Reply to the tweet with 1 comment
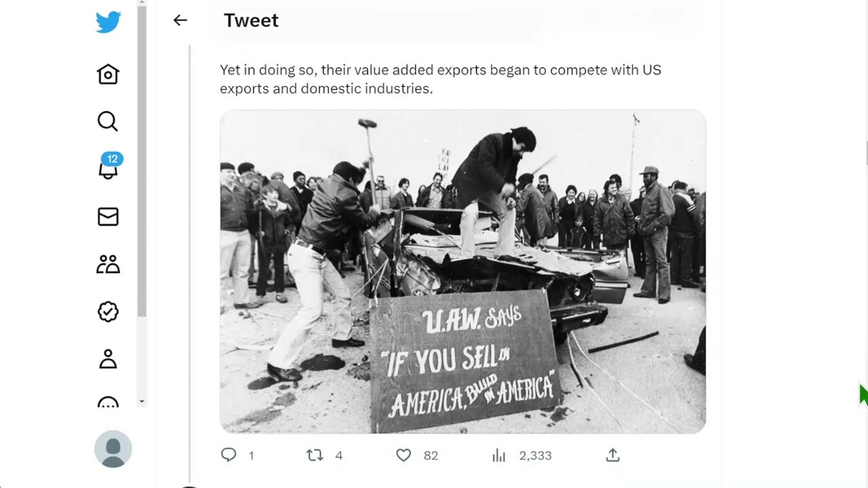This screenshot has height=488, width=868. [x=229, y=455]
